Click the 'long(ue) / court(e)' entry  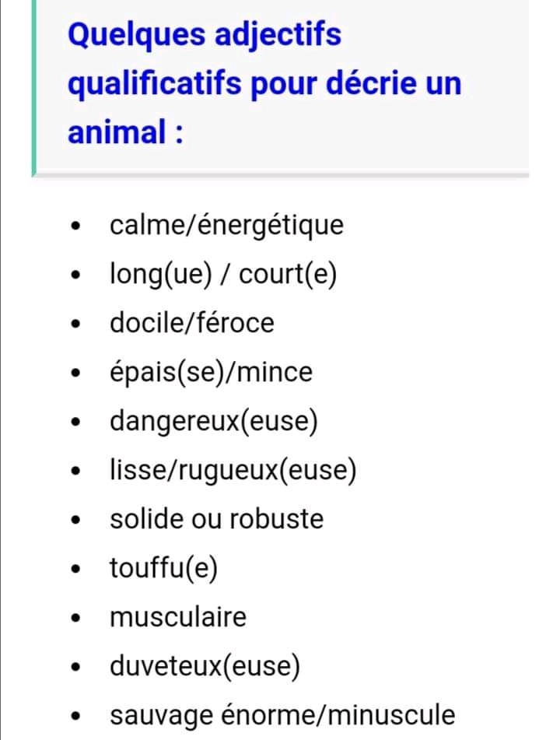pos(223,275)
